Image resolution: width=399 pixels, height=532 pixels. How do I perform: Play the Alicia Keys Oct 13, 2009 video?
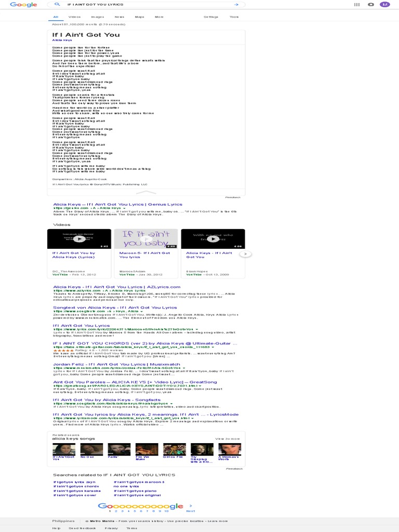[212, 239]
